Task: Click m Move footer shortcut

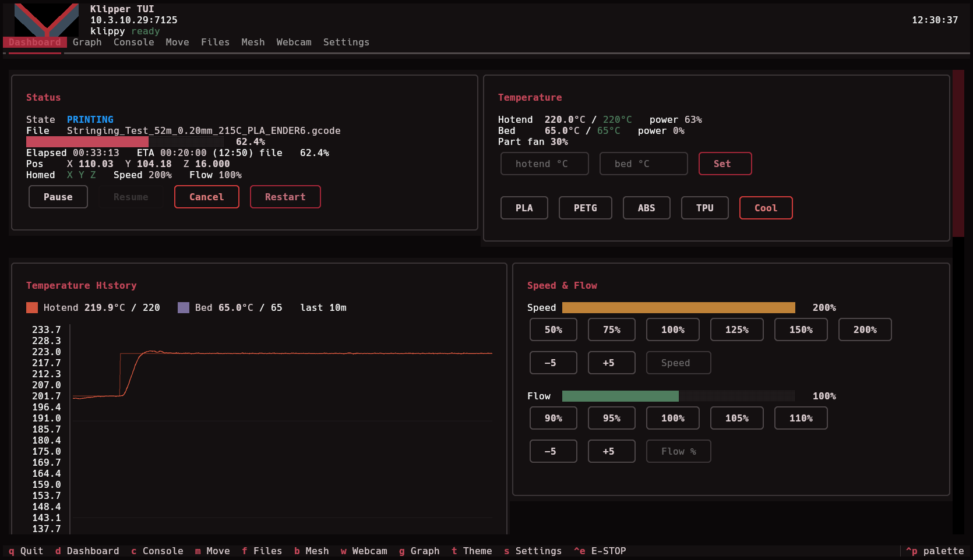Action: coord(213,551)
